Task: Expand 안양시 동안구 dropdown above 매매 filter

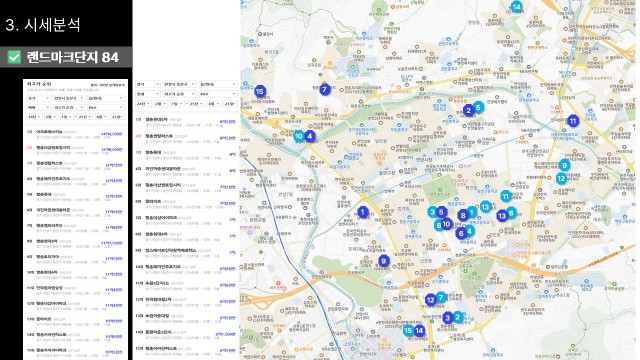Action: coord(69,98)
